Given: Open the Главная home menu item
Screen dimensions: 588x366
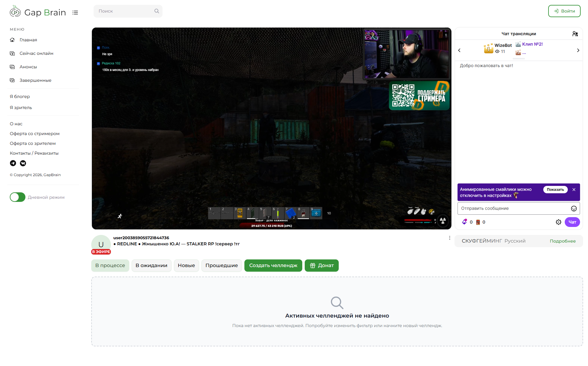Looking at the screenshot, I should pos(28,40).
